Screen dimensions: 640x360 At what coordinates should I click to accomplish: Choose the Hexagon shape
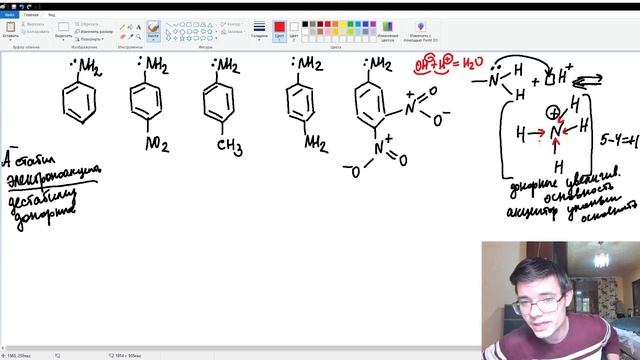189,31
